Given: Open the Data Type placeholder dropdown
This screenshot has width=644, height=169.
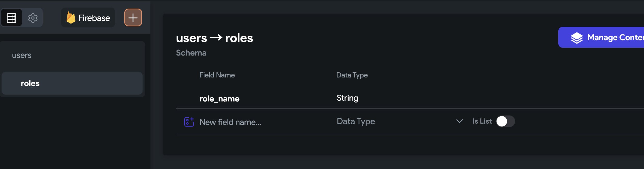Looking at the screenshot, I should pos(356,121).
